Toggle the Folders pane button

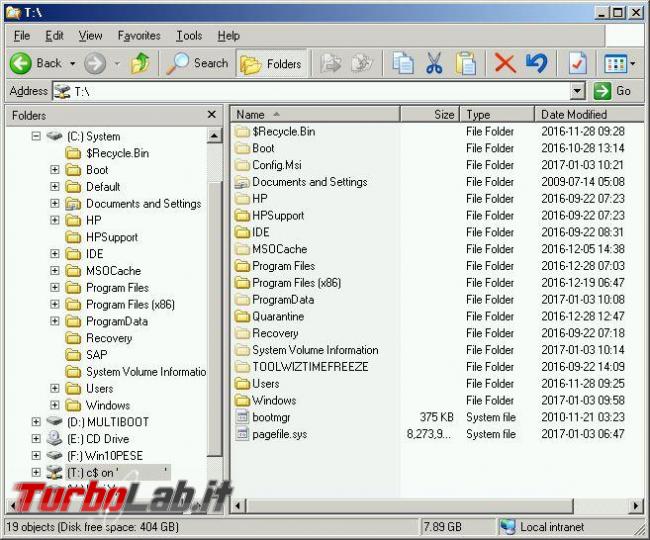point(271,64)
